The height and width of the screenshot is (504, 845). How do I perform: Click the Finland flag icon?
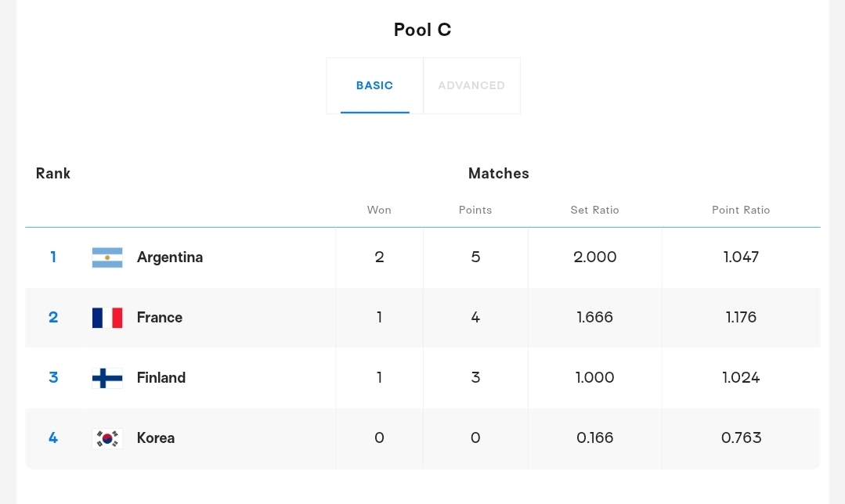(107, 378)
